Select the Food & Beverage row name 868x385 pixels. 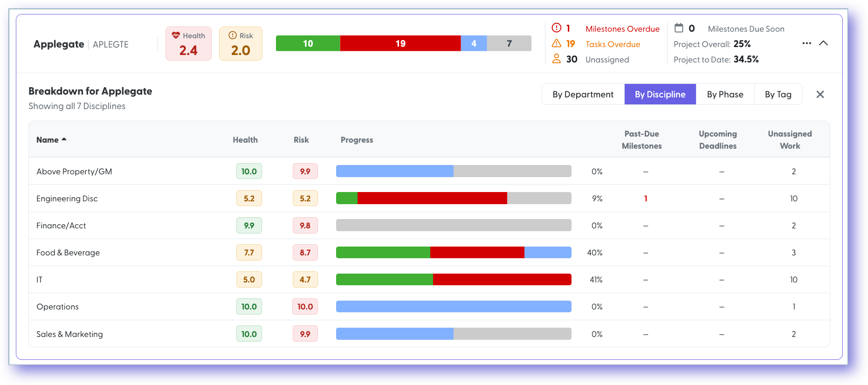[68, 253]
